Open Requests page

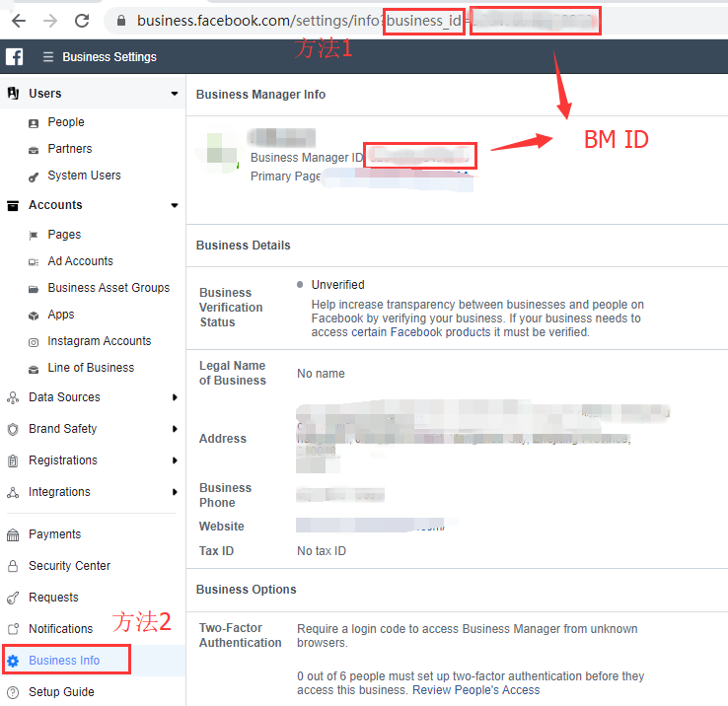click(53, 598)
